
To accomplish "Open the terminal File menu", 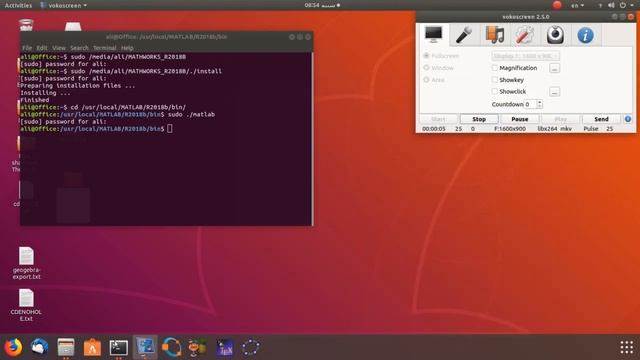I will point(27,48).
